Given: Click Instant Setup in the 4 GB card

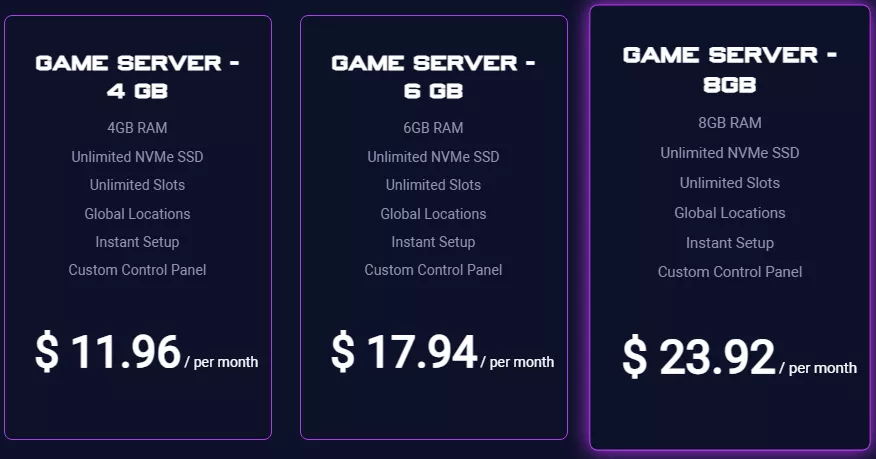Looking at the screenshot, I should (137, 242).
